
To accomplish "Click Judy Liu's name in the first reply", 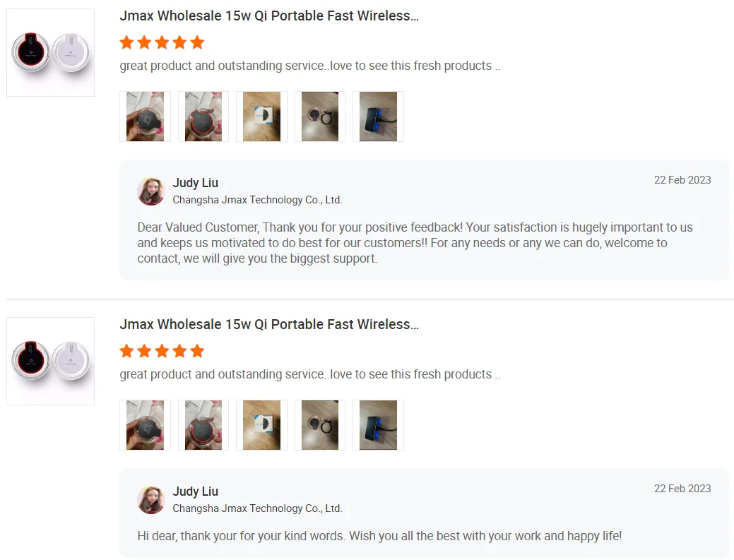I will coord(196,183).
